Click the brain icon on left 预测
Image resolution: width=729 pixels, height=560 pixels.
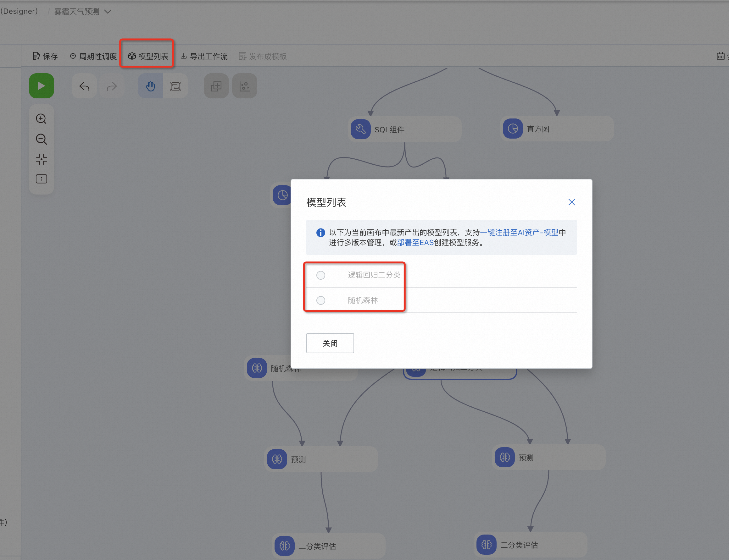[x=277, y=459]
